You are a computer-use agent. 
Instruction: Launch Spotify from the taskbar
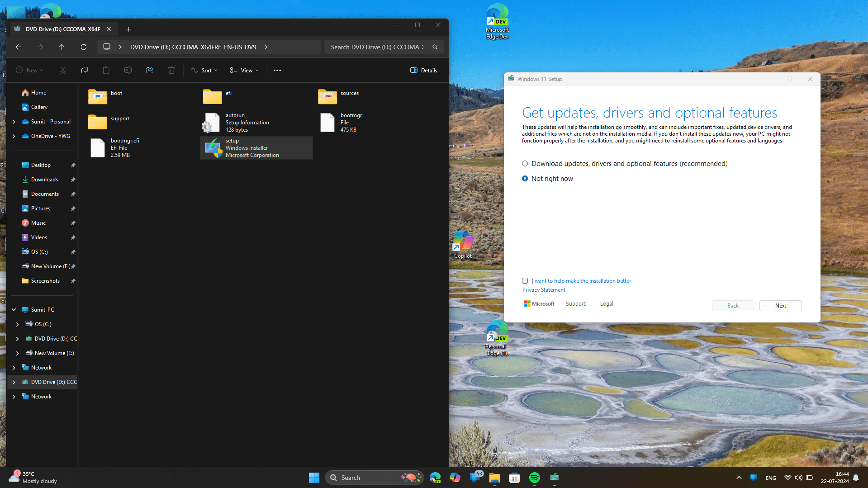pos(534,477)
